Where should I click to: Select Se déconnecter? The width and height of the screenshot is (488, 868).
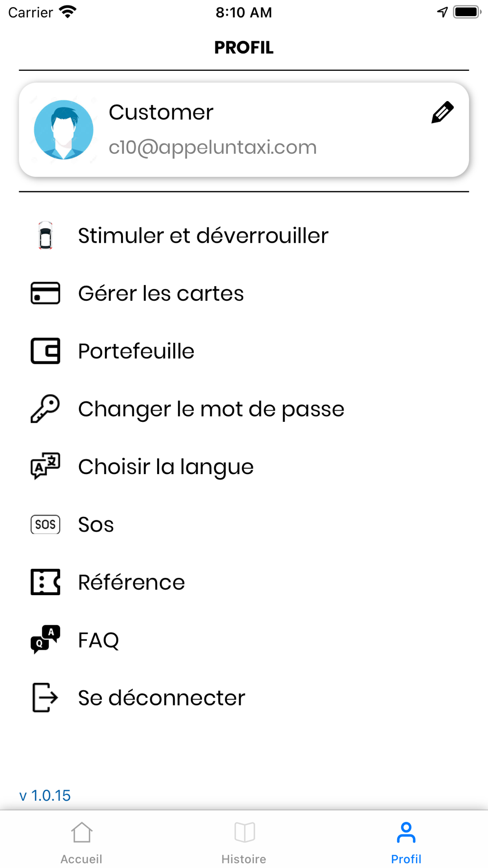(244, 698)
